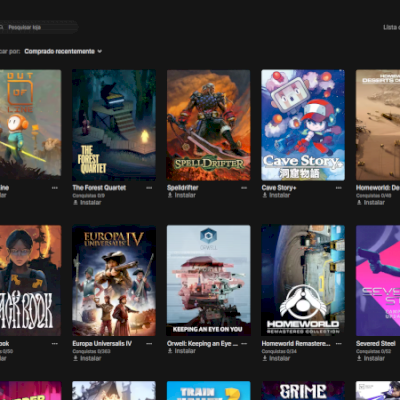Open options menu for Cave Story+

click(339, 188)
